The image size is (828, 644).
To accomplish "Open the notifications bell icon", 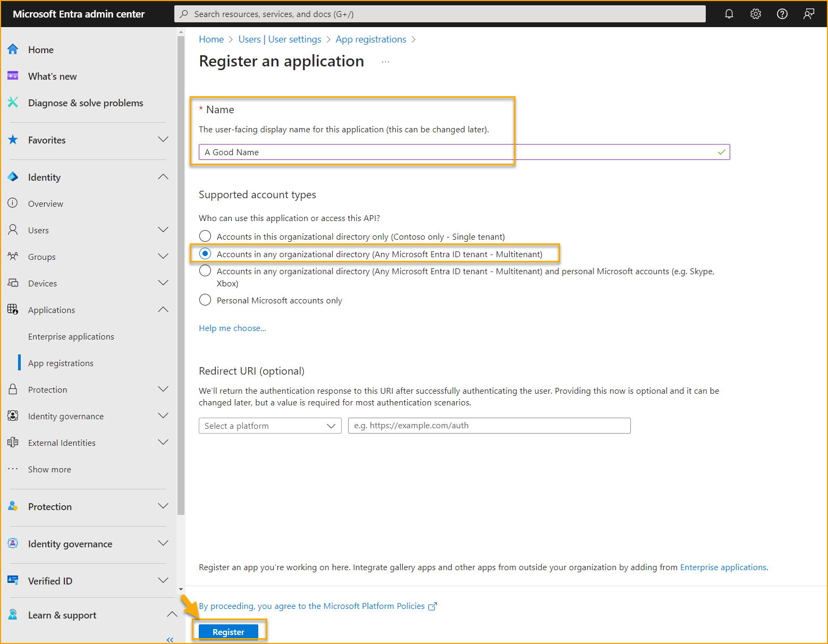I will pyautogui.click(x=729, y=14).
